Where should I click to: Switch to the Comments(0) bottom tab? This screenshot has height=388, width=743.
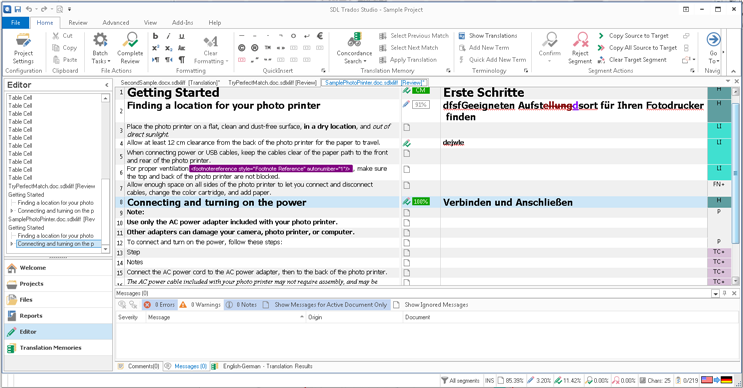pyautogui.click(x=139, y=366)
